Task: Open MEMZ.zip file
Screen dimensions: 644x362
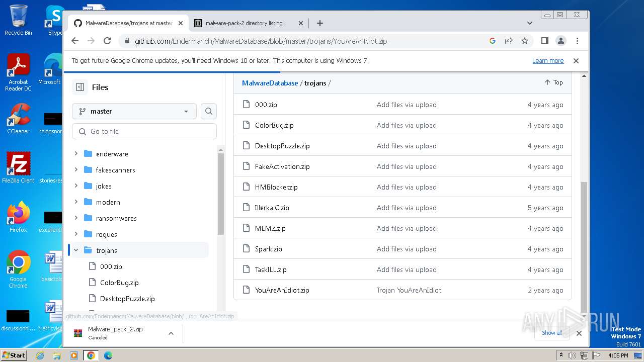Action: coord(270,228)
